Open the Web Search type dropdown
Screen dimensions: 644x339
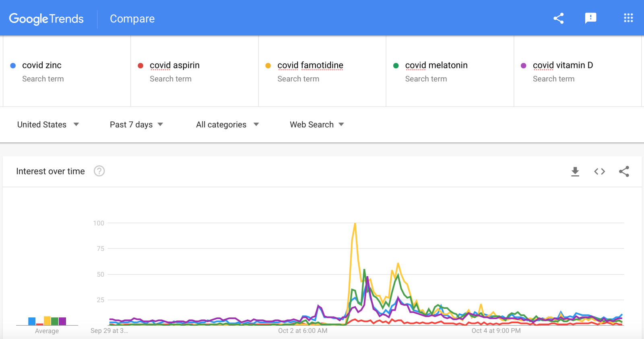pos(317,125)
